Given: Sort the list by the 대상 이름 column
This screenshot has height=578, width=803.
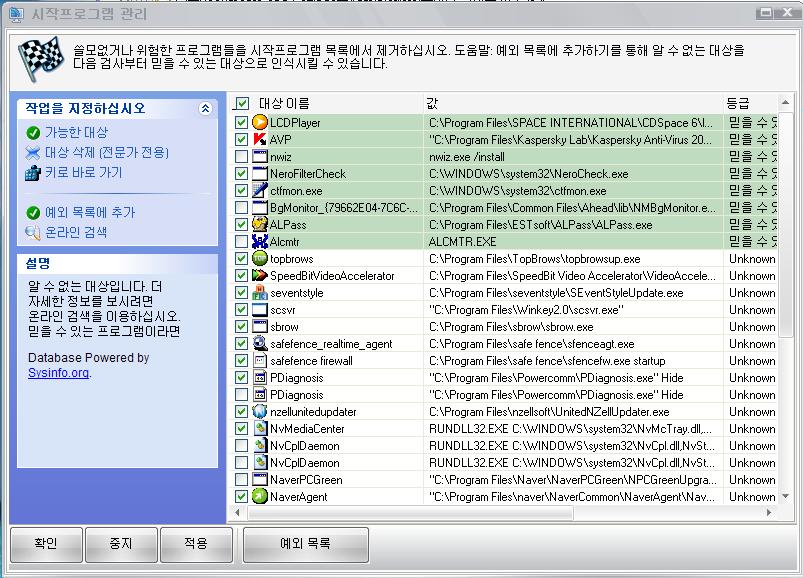Looking at the screenshot, I should tap(284, 103).
